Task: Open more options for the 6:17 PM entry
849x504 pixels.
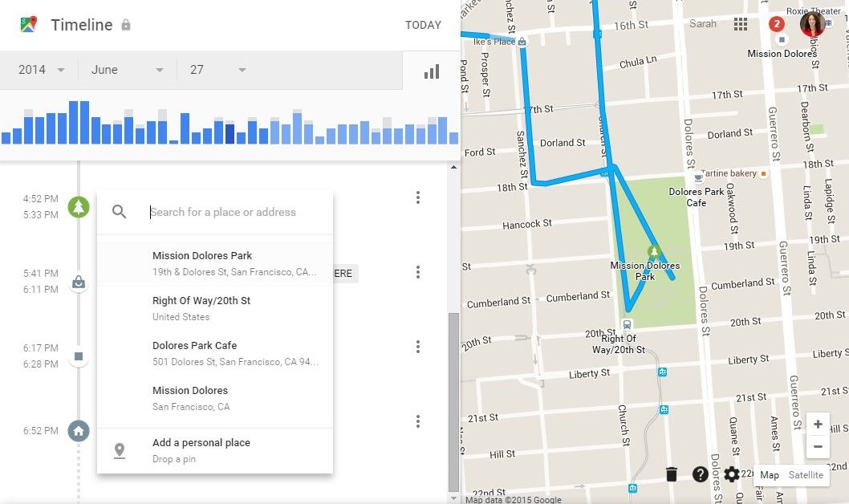Action: (x=418, y=347)
